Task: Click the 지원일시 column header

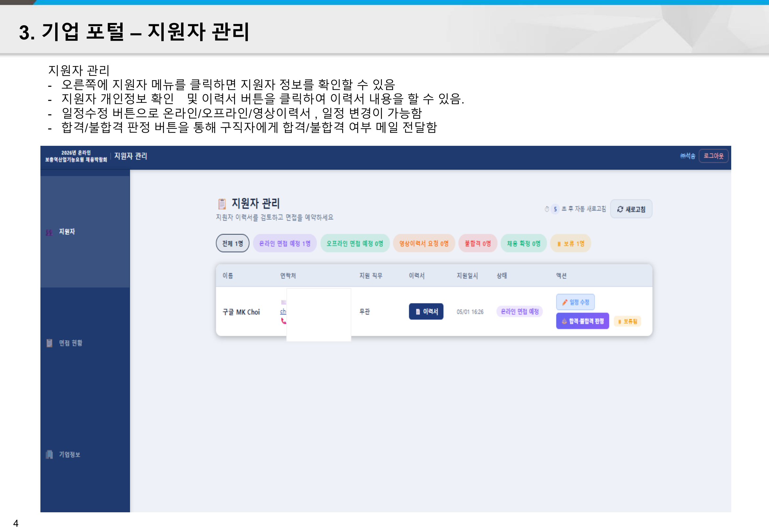Action: point(467,275)
